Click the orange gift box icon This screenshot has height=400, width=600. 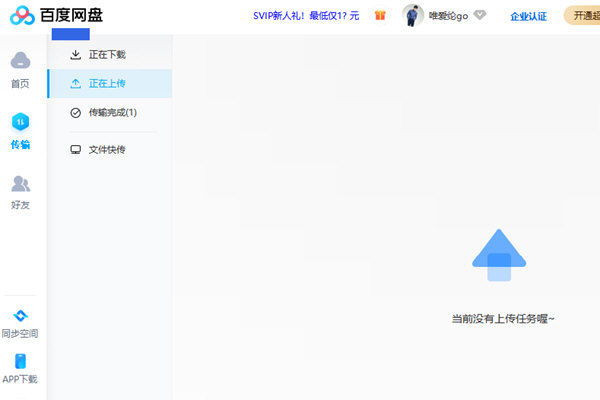tap(380, 15)
